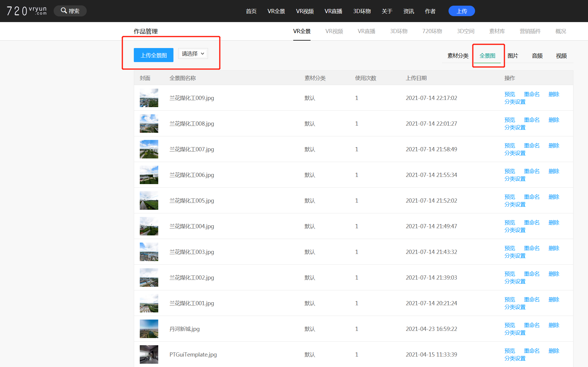The height and width of the screenshot is (367, 588).
Task: Select the 视频 sub-tab
Action: click(561, 56)
